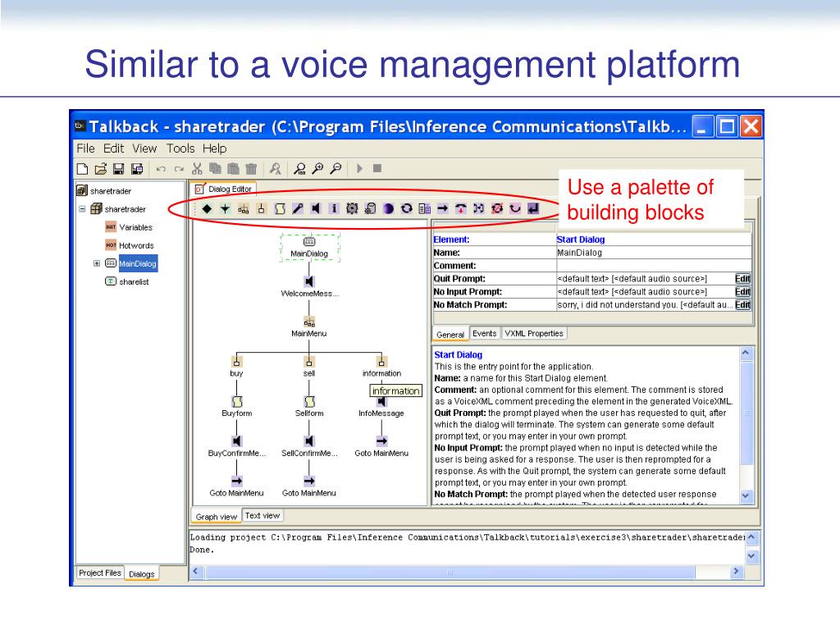Select the gear processing palette block
The image size is (840, 630).
(x=352, y=208)
